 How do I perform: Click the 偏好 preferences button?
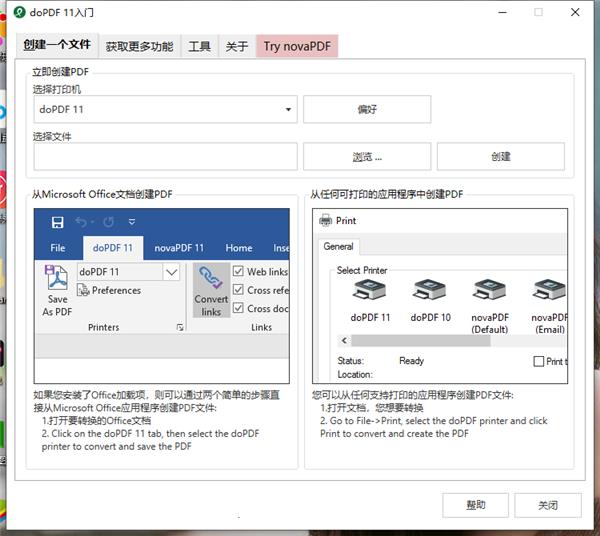tap(367, 109)
